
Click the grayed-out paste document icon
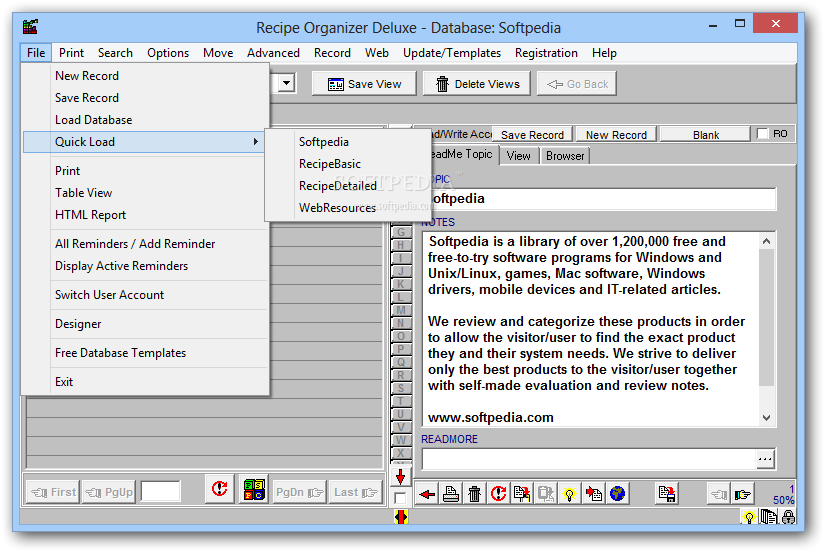(x=546, y=494)
